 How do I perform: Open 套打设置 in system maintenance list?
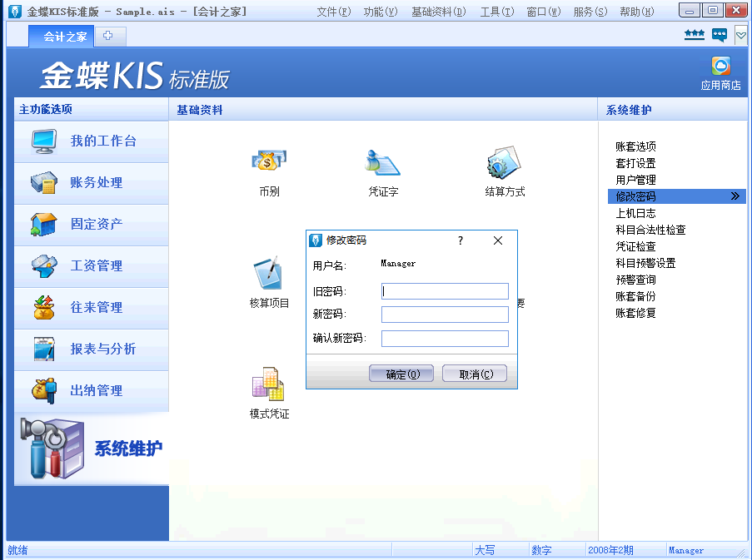(635, 163)
